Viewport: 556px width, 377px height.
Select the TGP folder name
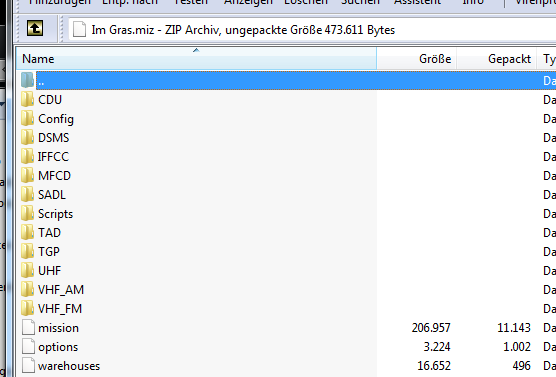(x=49, y=251)
